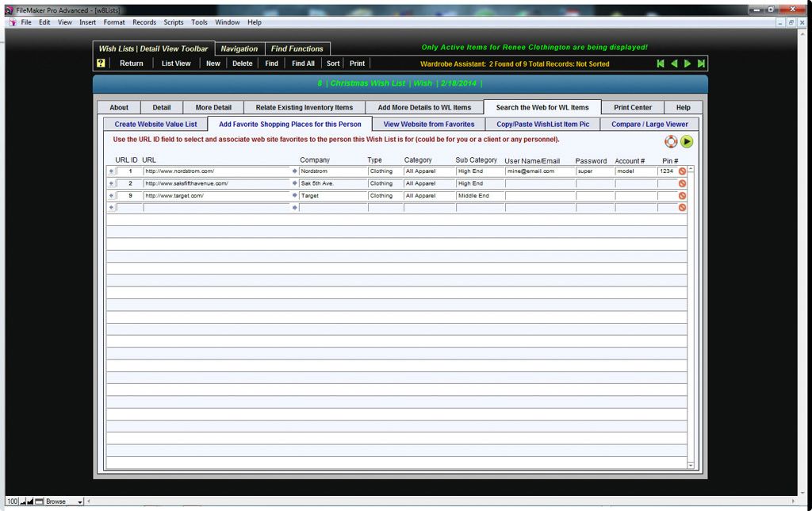Image resolution: width=812 pixels, height=511 pixels.
Task: Click the portal scrollbar down arrow
Action: click(x=691, y=466)
